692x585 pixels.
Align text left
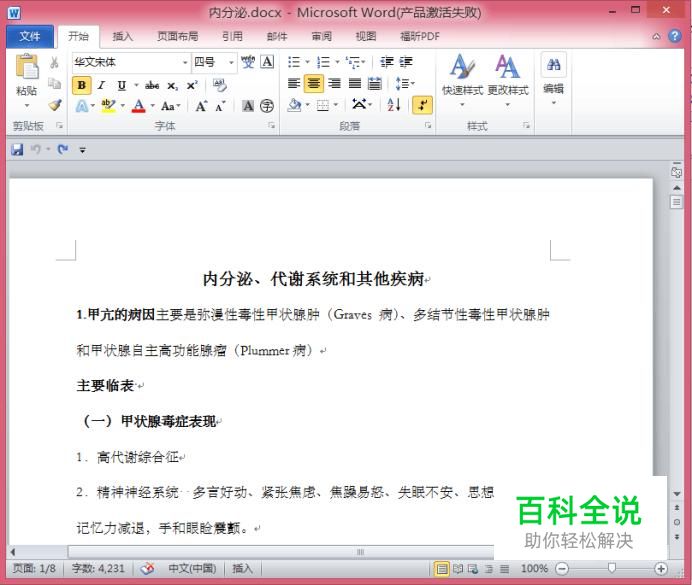click(293, 83)
